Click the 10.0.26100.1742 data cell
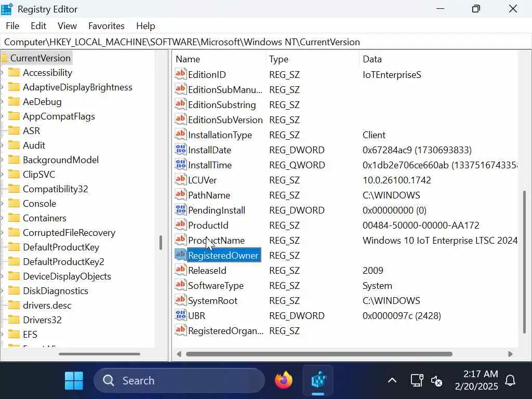Image resolution: width=532 pixels, height=399 pixels. (x=396, y=180)
